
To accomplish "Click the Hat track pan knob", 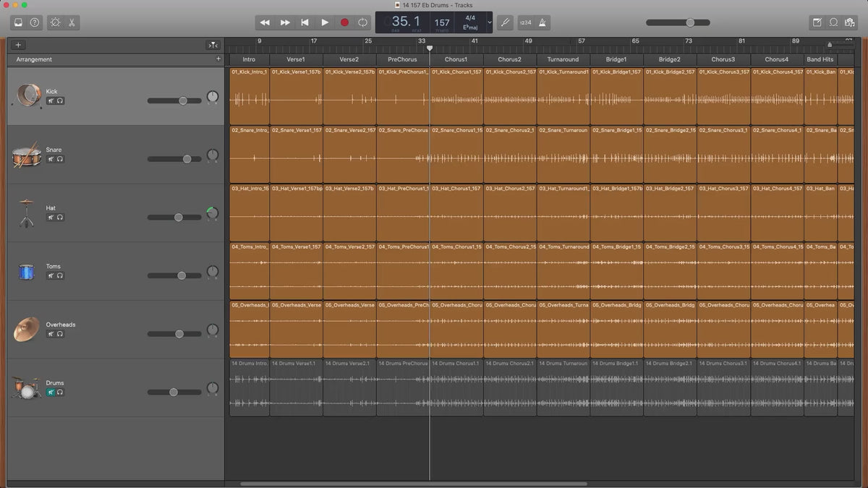I will 212,213.
